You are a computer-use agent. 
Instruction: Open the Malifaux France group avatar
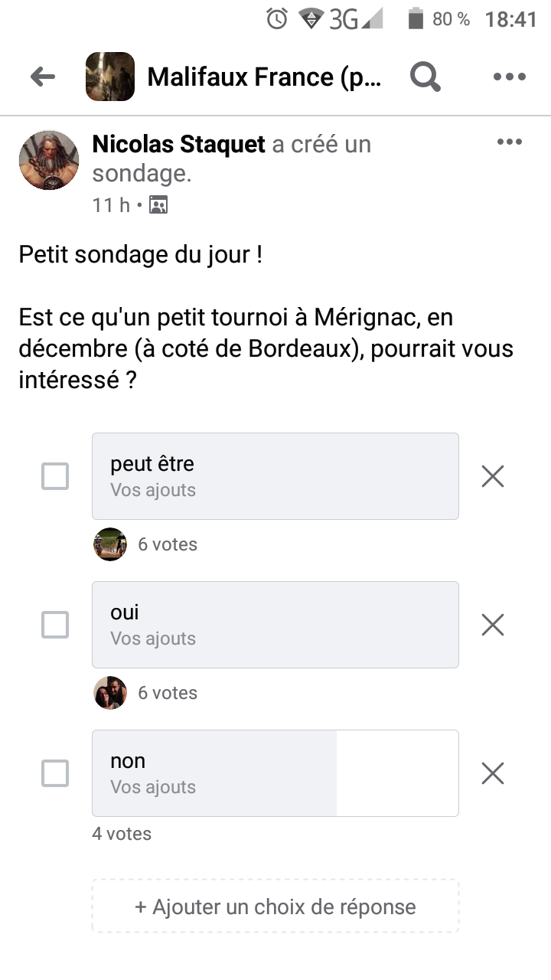coord(110,77)
